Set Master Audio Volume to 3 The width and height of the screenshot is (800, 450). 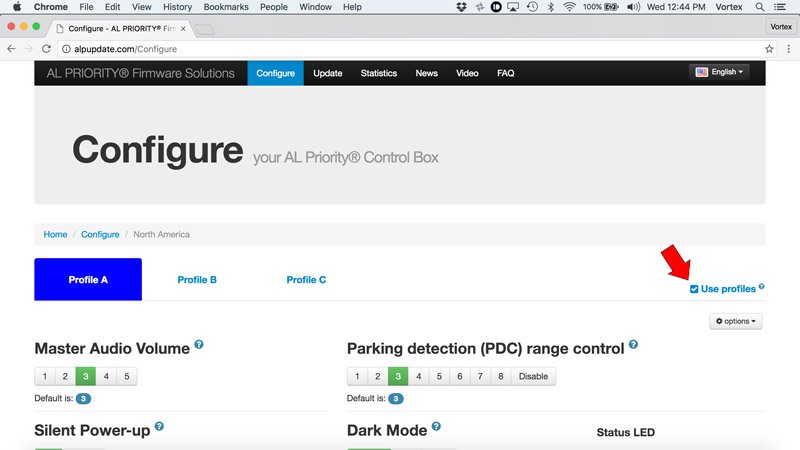click(x=86, y=376)
